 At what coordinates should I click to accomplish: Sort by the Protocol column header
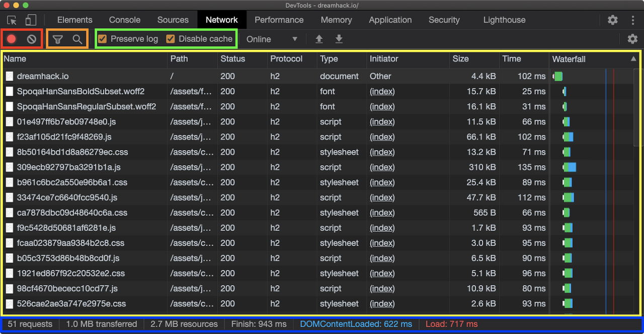[292, 59]
